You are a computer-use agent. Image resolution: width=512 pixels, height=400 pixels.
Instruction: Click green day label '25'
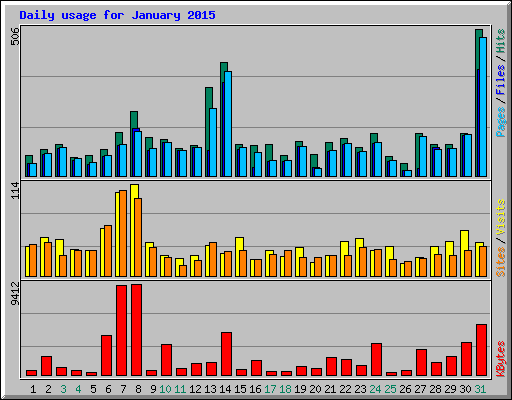click(x=390, y=389)
